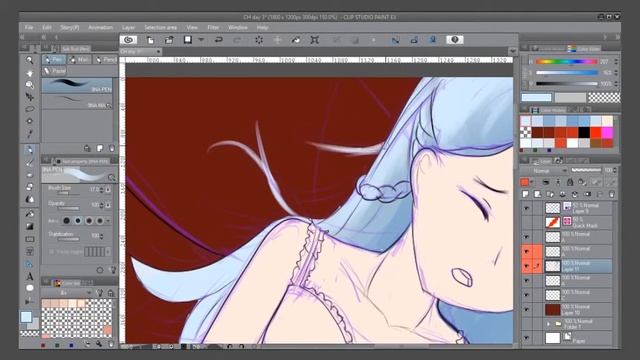The height and width of the screenshot is (360, 640).
Task: Toggle visibility of the Paper layer
Action: point(527,338)
